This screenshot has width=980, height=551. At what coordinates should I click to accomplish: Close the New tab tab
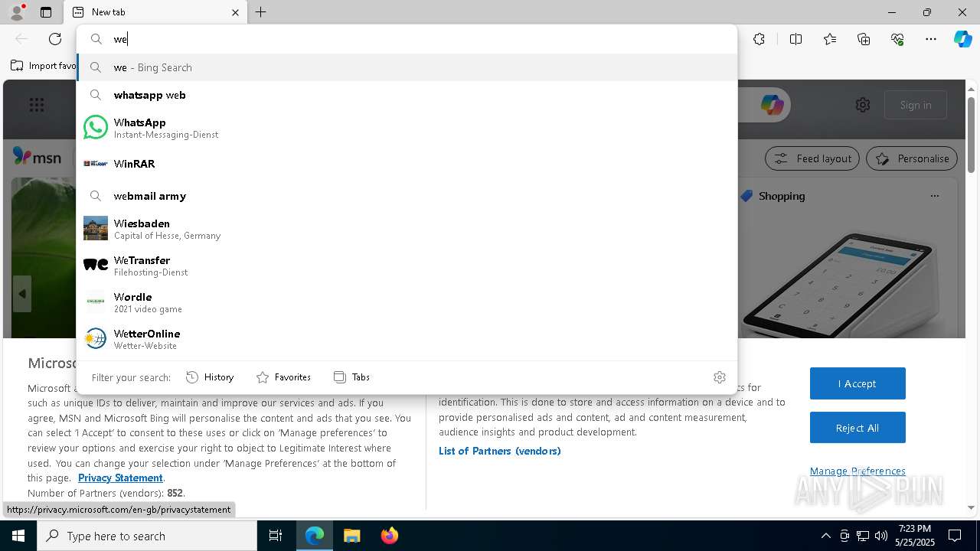(x=235, y=12)
